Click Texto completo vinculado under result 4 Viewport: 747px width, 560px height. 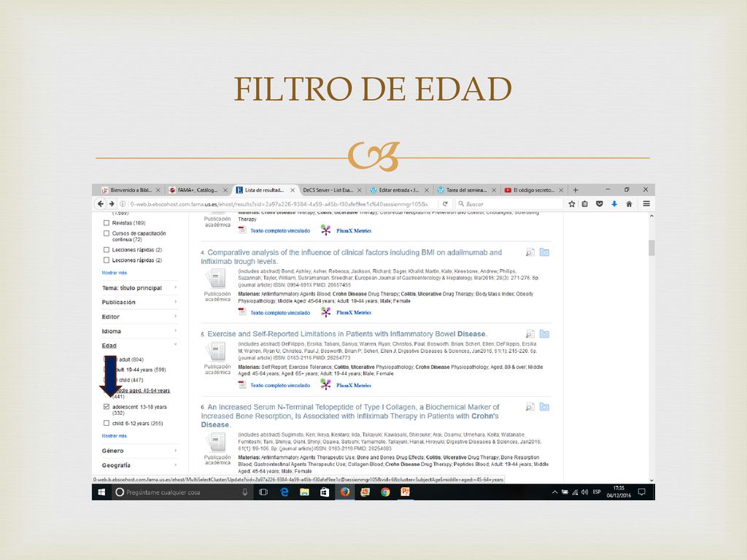click(280, 313)
